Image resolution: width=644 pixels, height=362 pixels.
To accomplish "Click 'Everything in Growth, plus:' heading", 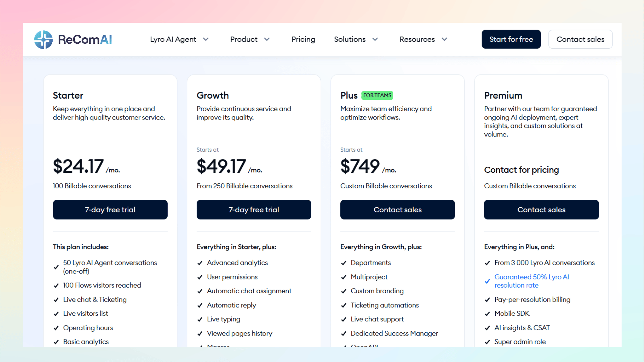I will point(381,247).
